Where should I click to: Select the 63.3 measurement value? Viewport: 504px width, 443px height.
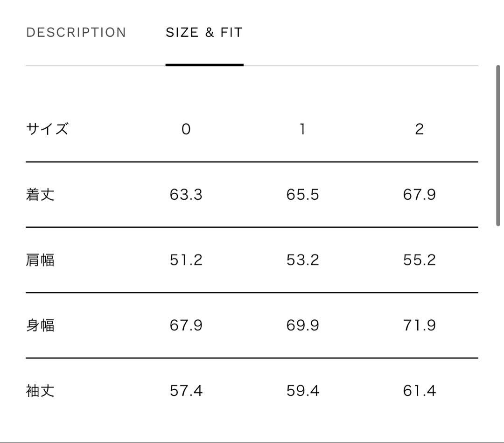[186, 195]
